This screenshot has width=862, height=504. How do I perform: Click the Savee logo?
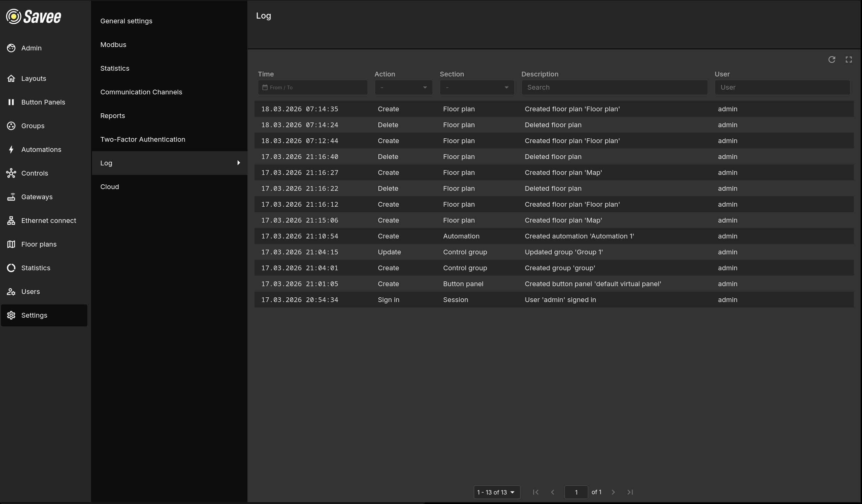click(34, 17)
